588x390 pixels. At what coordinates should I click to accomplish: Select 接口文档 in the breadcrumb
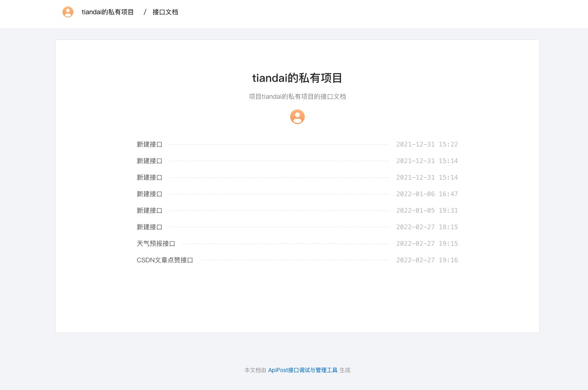click(165, 12)
